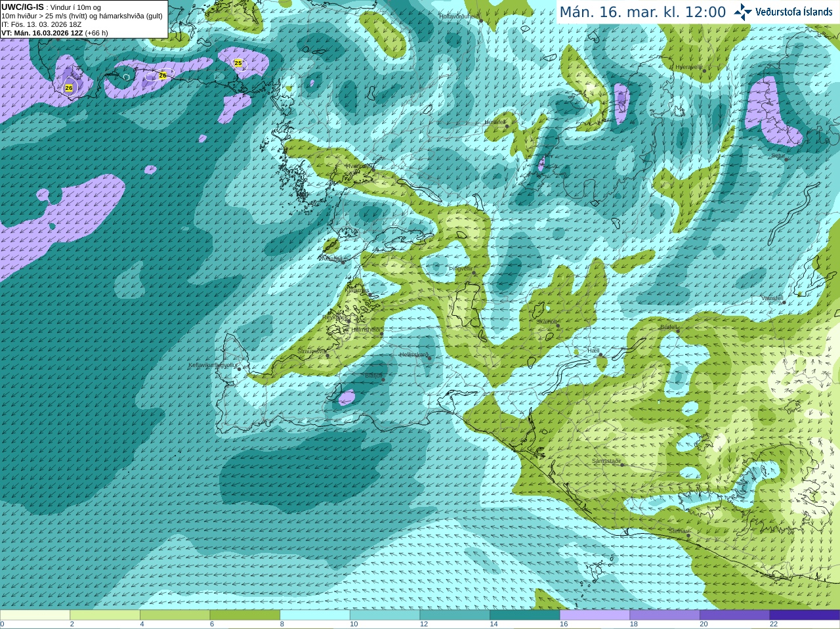Pick the 12–14 m/s teal legend swatch
The image size is (840, 629).
[455, 615]
